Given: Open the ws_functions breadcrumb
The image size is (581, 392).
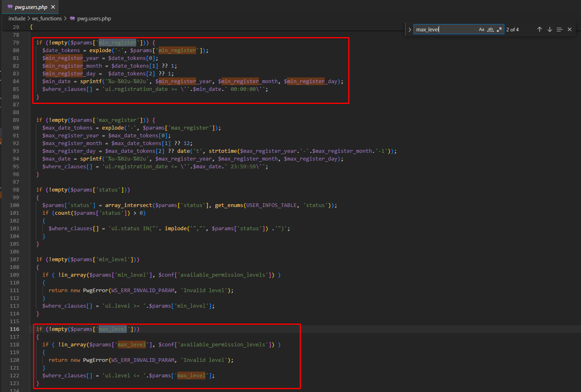Looking at the screenshot, I should [47, 18].
